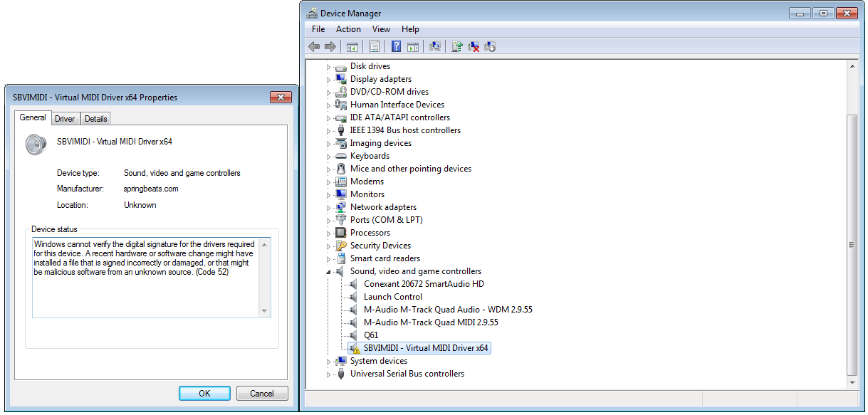Select M-Audio M-Track Quad MIDI 2.9.55
This screenshot has width=868, height=415.
tap(431, 322)
